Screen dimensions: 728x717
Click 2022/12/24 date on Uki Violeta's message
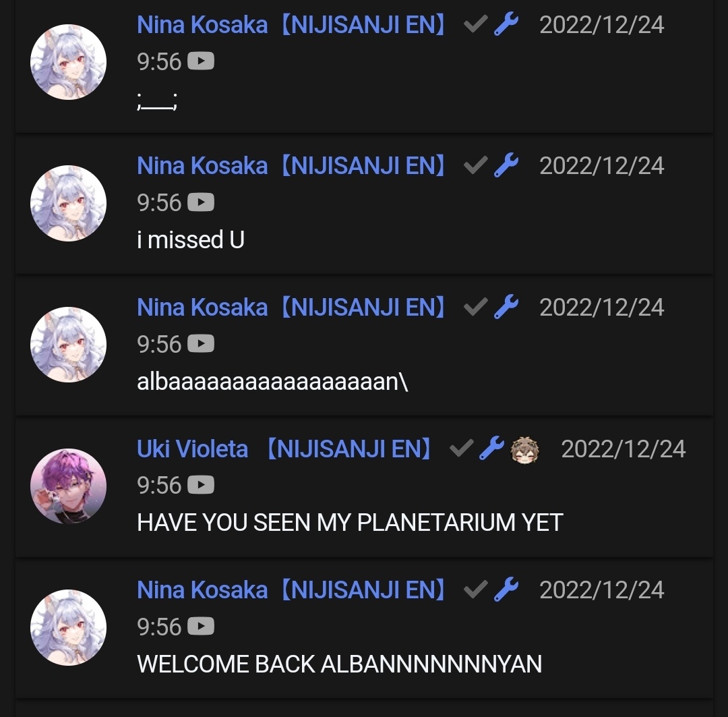click(x=623, y=449)
